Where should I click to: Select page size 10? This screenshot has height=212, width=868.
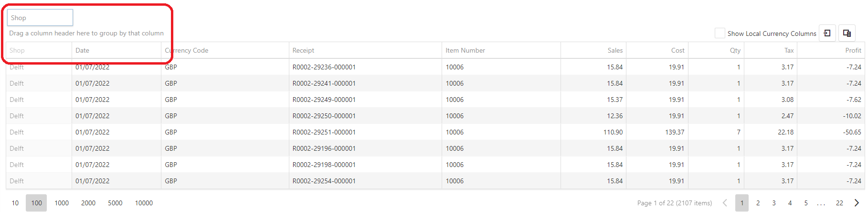[15, 203]
